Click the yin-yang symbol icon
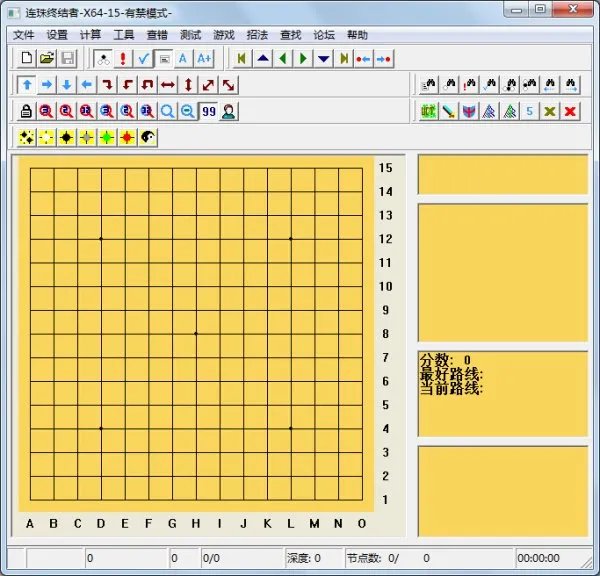This screenshot has width=600, height=576. (148, 137)
